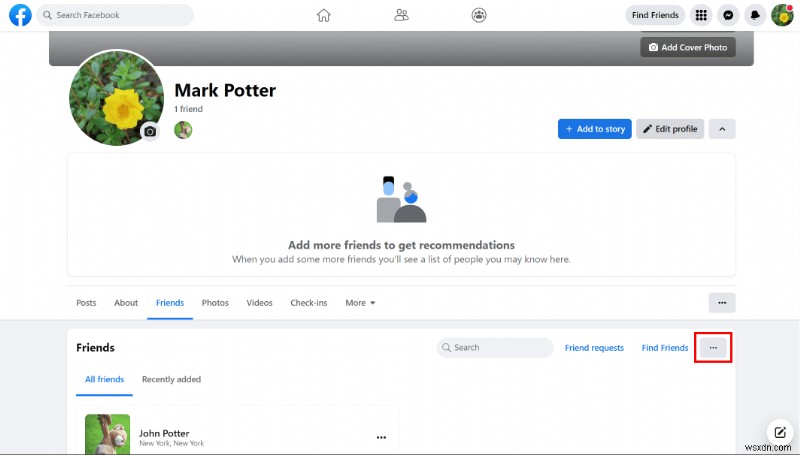Image resolution: width=800 pixels, height=455 pixels.
Task: Open the Menu grid icon
Action: tap(701, 15)
